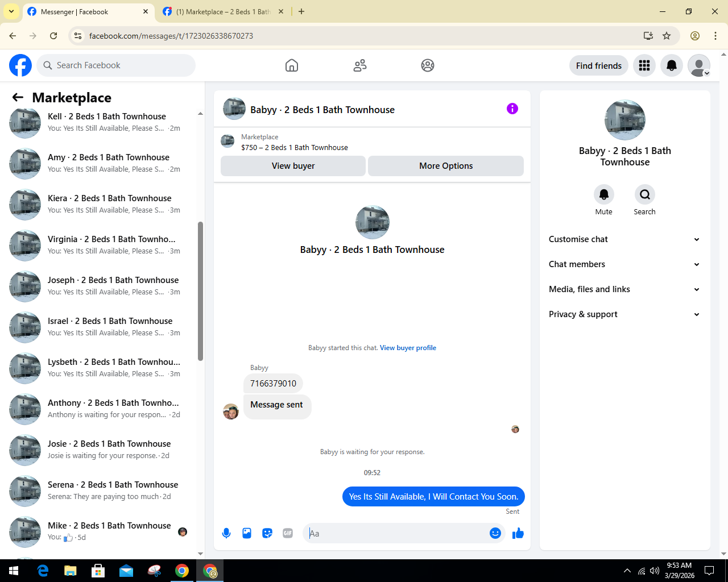
Task: Send a thumbs-up like
Action: coord(518,533)
